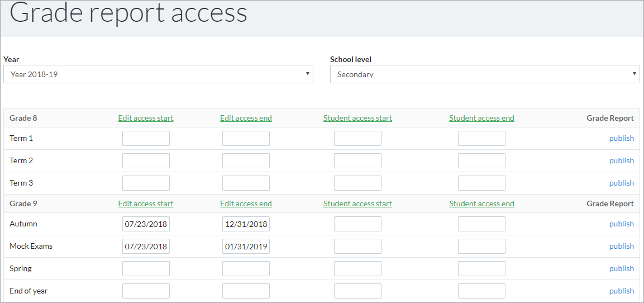Image resolution: width=644 pixels, height=303 pixels.
Task: Select Term 2 edit access end field
Action: (246, 161)
